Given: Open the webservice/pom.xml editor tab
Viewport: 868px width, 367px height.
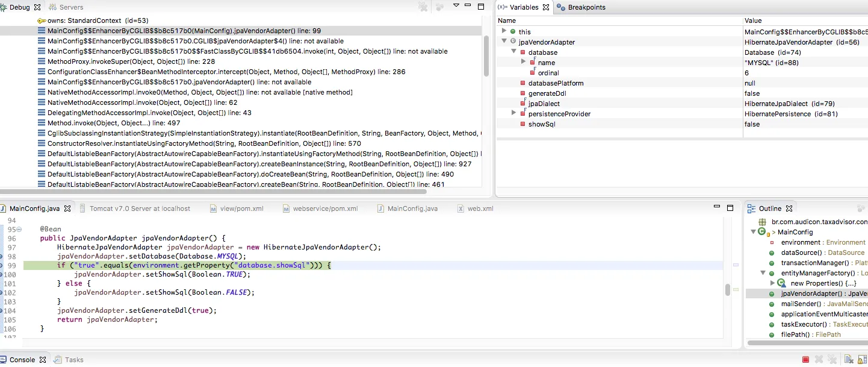Looking at the screenshot, I should [x=324, y=209].
